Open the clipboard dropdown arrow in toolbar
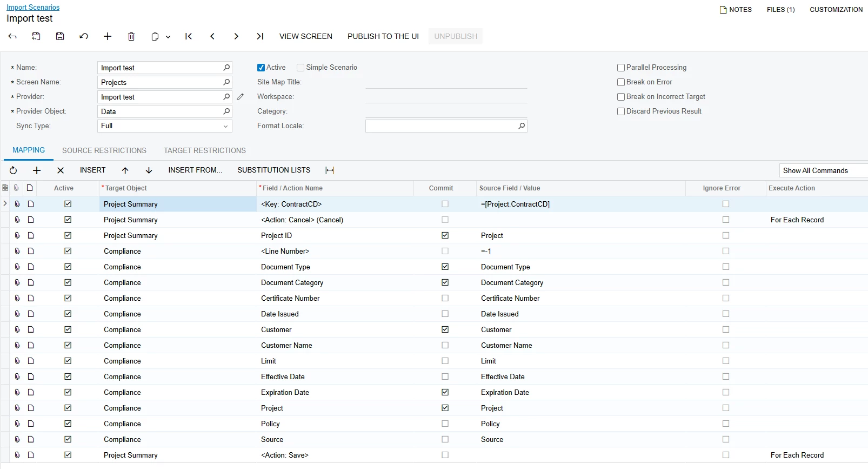Image resolution: width=868 pixels, height=469 pixels. [168, 37]
